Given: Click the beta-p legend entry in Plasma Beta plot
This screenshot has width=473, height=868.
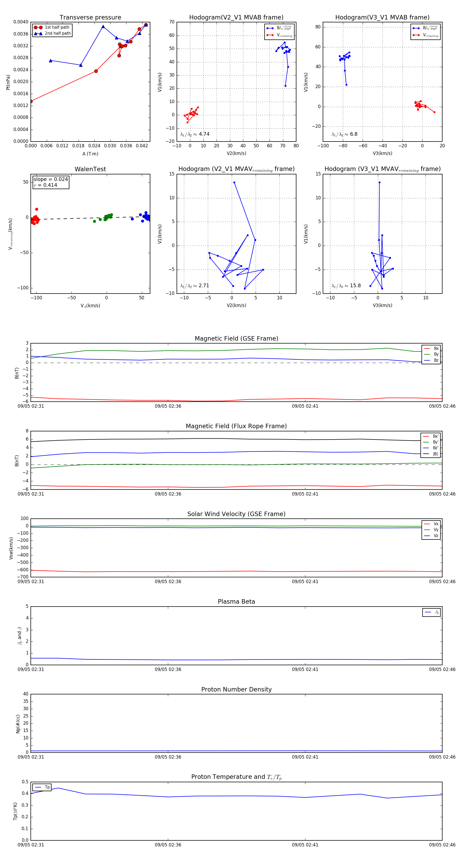Looking at the screenshot, I should [432, 612].
